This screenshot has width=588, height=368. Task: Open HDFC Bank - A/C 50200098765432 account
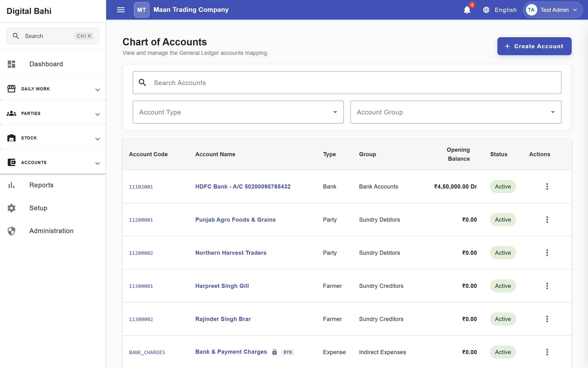pyautogui.click(x=243, y=186)
